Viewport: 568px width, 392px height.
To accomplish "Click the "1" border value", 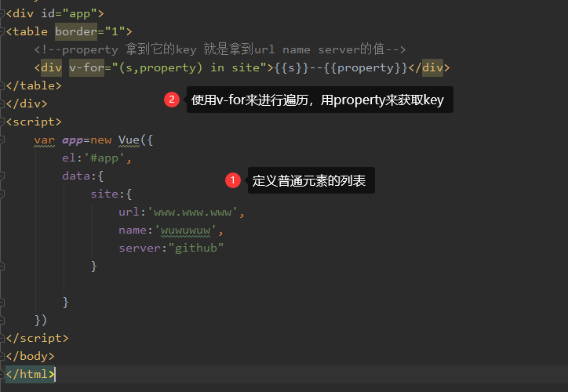I will pos(115,32).
